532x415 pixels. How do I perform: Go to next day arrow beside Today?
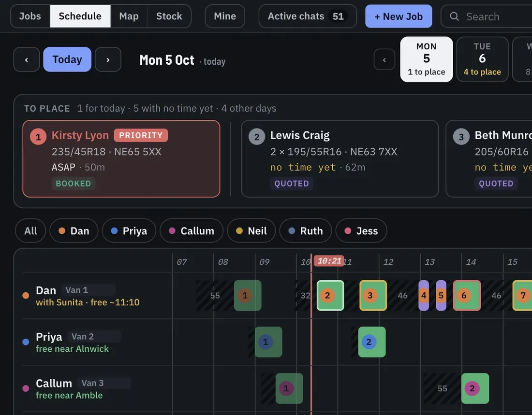tap(108, 60)
